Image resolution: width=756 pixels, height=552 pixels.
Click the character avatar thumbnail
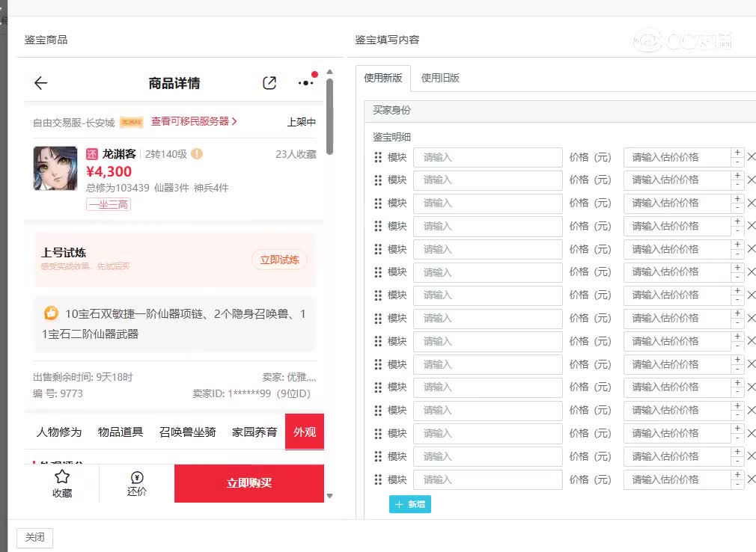click(55, 168)
